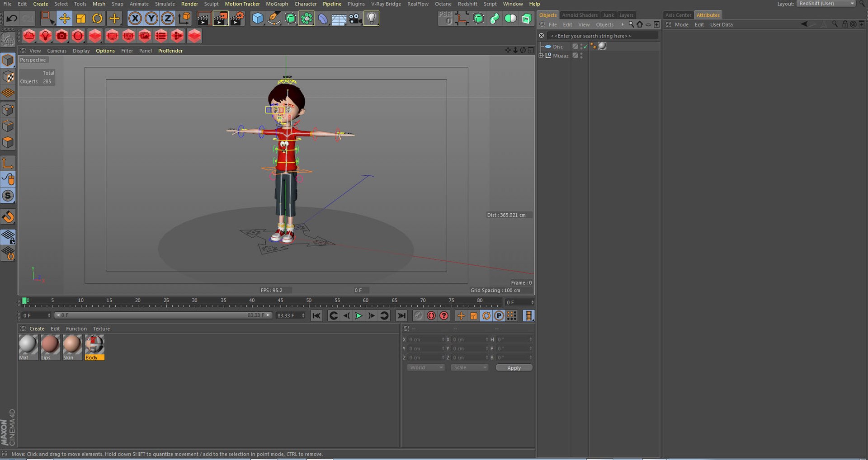This screenshot has height=460, width=868.
Task: Open the Scale mode dropdown
Action: (469, 368)
